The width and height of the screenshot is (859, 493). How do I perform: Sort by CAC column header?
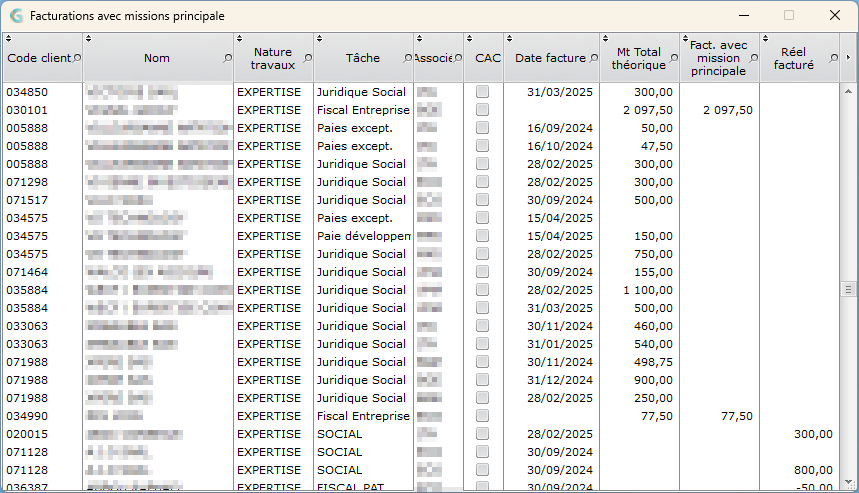pyautogui.click(x=488, y=58)
